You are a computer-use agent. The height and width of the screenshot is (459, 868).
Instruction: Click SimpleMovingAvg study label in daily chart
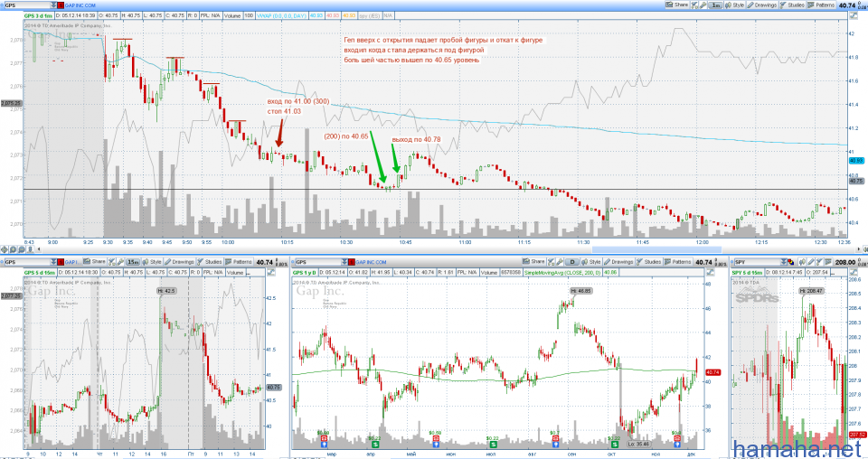pyautogui.click(x=562, y=273)
